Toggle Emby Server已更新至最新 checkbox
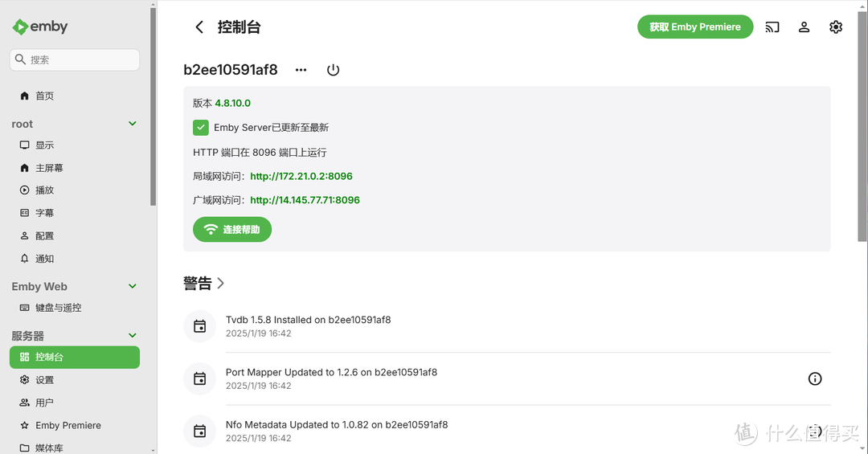The image size is (868, 454). coord(200,128)
